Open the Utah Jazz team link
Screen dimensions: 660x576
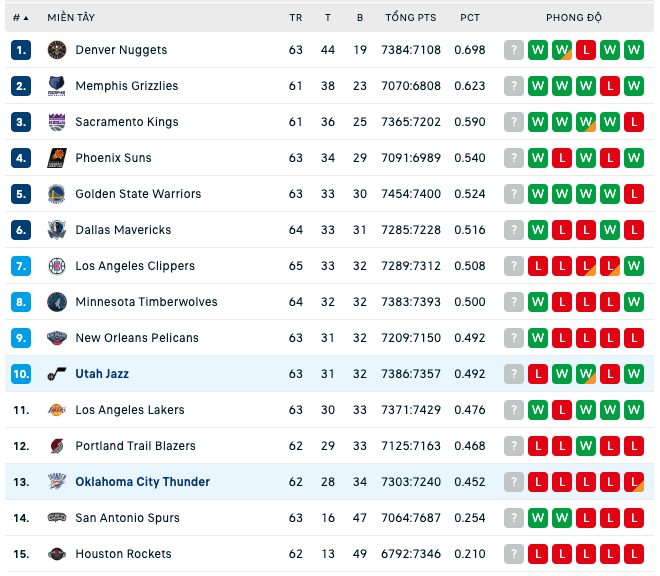click(102, 374)
